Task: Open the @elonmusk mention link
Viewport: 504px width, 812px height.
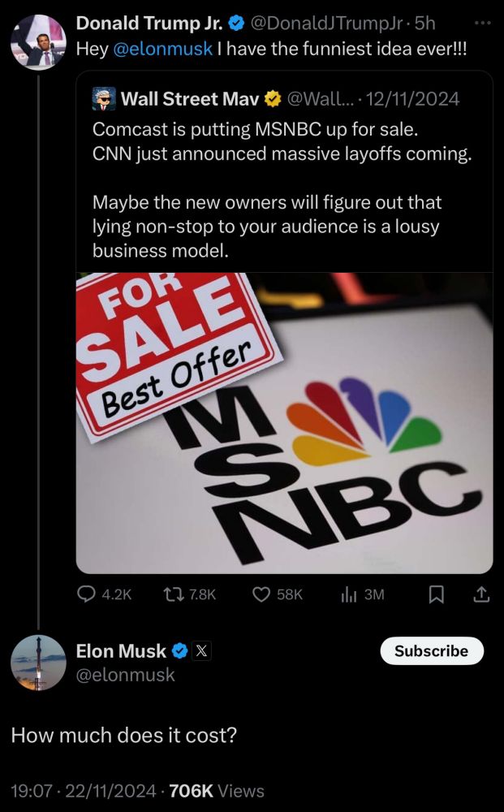Action: pyautogui.click(x=162, y=48)
